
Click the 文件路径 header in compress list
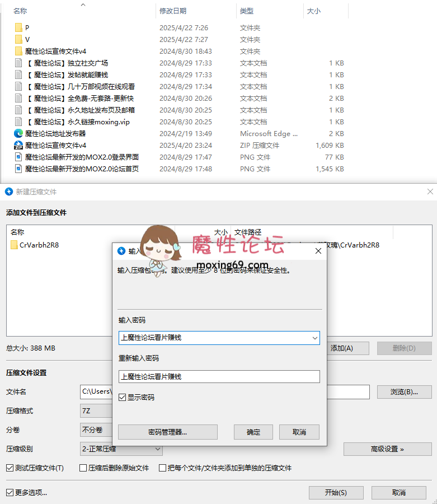[x=248, y=232]
